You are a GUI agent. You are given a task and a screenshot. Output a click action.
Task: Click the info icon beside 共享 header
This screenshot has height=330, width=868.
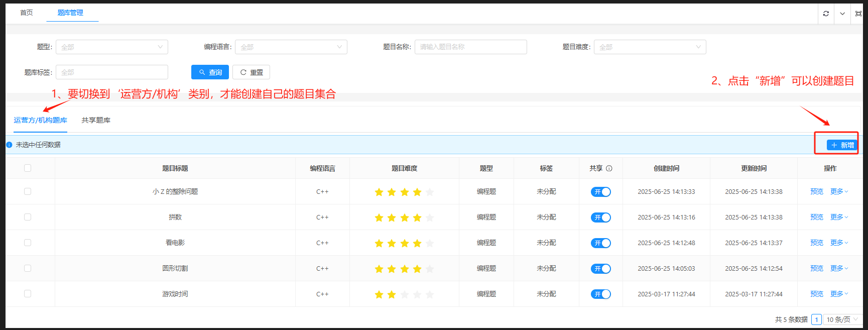click(x=609, y=169)
